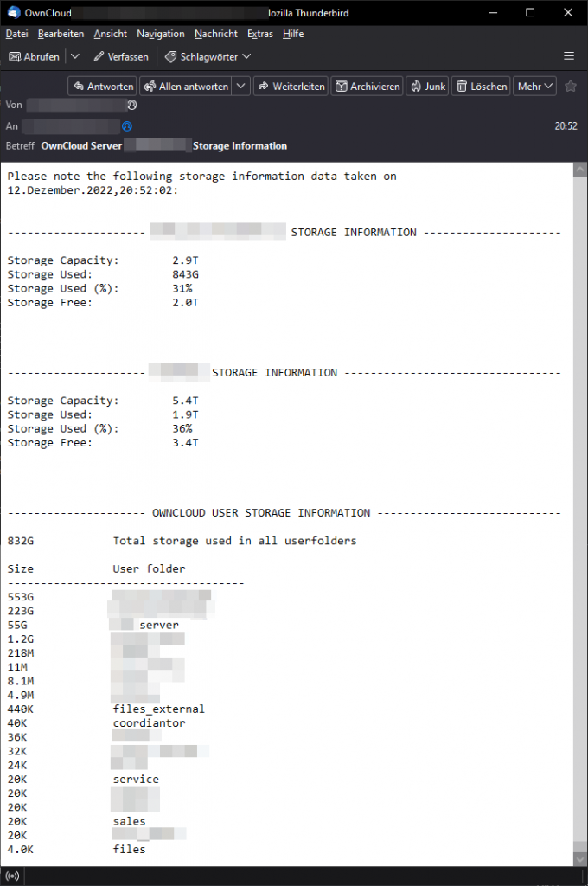Image resolution: width=588 pixels, height=886 pixels.
Task: Open the Abrufen dropdown arrow
Action: click(x=75, y=56)
